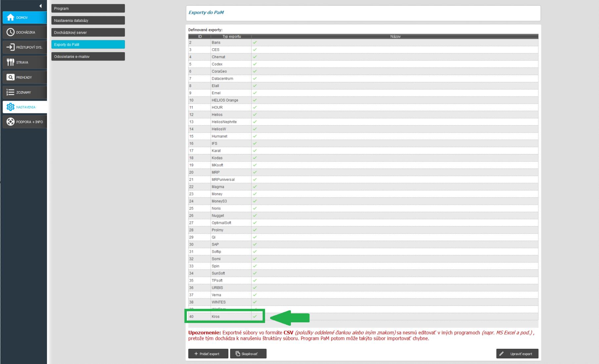Screen dimensions: 599x364
Task: Click the Skopírovať button
Action: pyautogui.click(x=248, y=354)
